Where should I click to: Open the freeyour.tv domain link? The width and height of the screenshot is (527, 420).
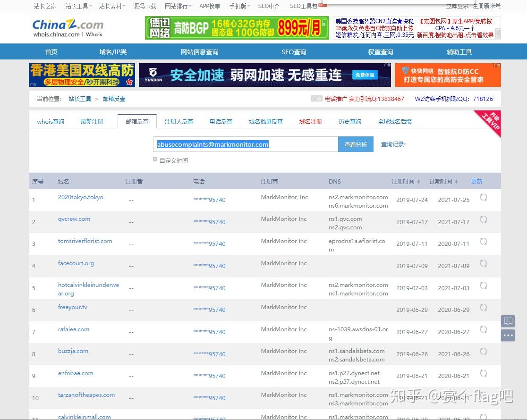pyautogui.click(x=73, y=307)
